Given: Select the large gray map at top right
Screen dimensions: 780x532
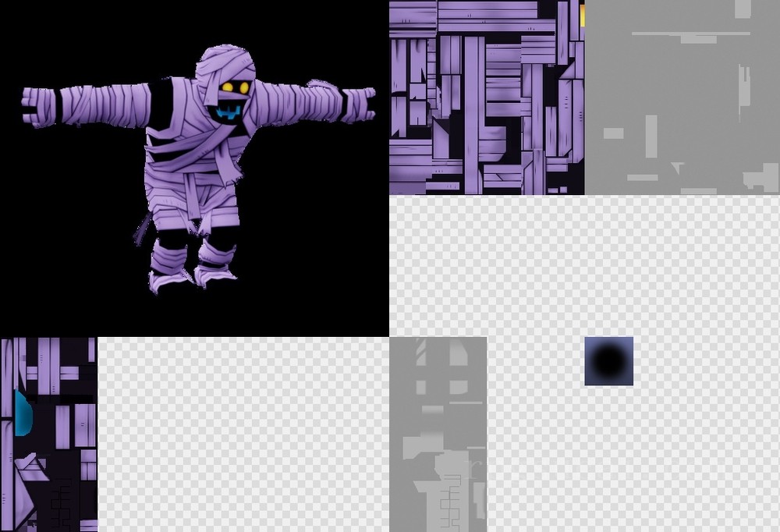Looking at the screenshot, I should pyautogui.click(x=682, y=97).
